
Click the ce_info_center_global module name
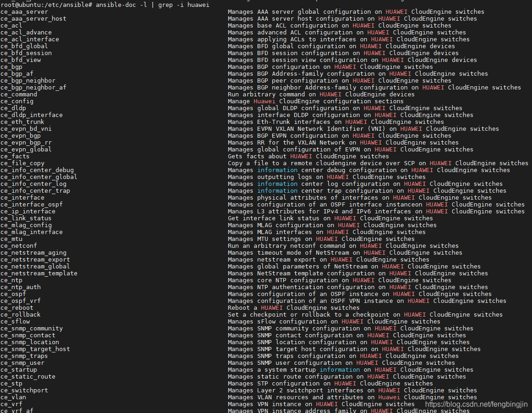(39, 177)
